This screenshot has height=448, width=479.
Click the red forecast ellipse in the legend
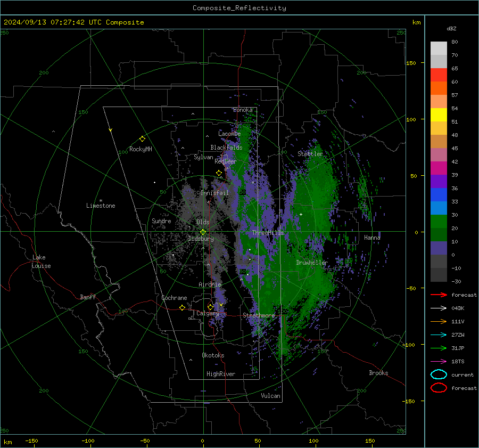coord(439,388)
